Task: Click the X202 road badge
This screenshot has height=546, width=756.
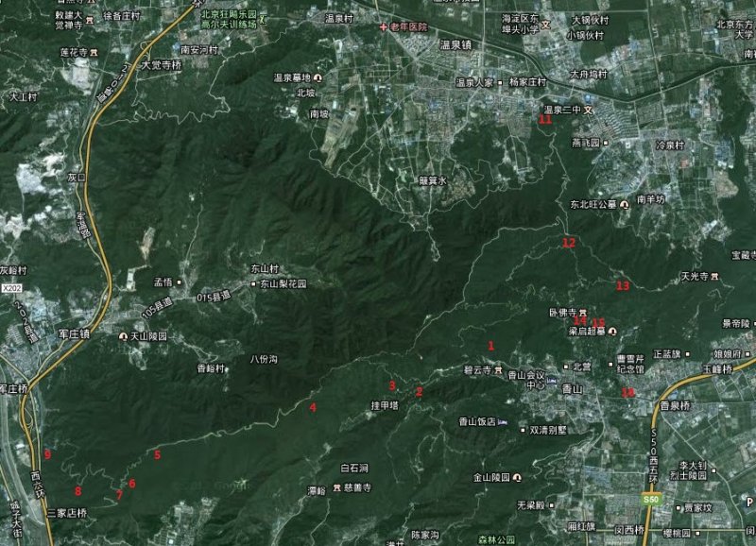Action: (x=11, y=288)
